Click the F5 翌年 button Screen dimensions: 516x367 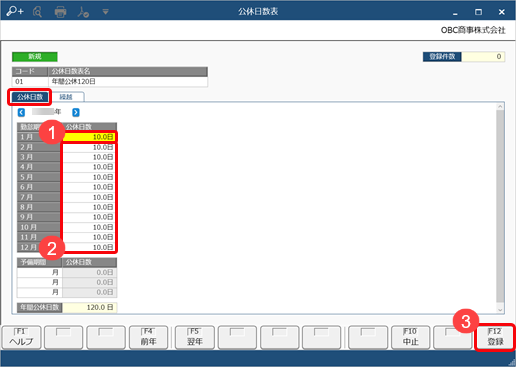point(195,337)
